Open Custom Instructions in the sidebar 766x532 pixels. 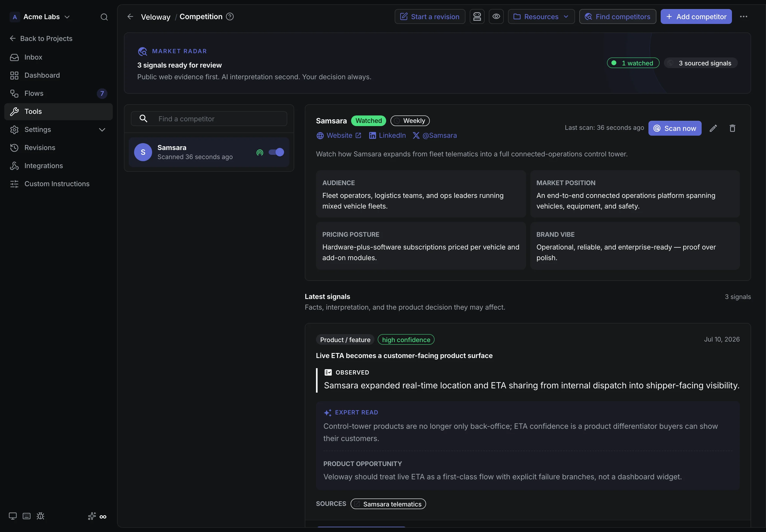58,184
